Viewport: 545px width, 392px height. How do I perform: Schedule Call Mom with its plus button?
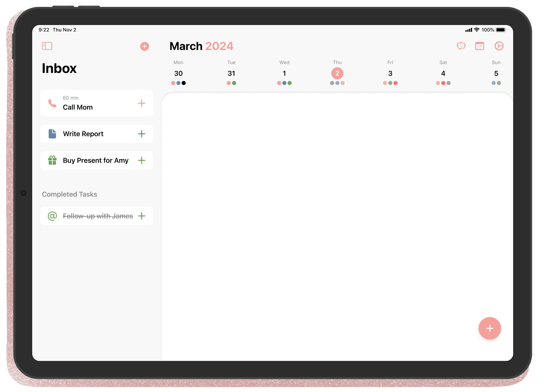coord(142,103)
